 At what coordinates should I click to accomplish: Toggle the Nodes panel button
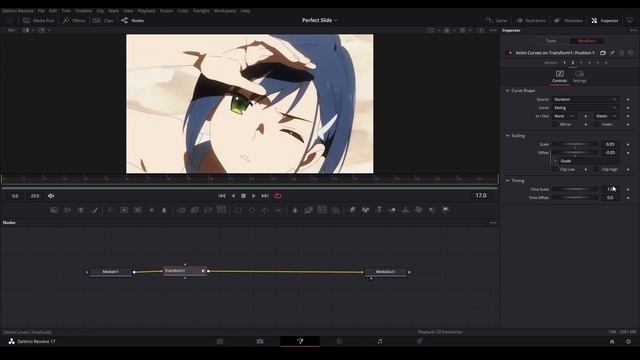click(x=132, y=20)
